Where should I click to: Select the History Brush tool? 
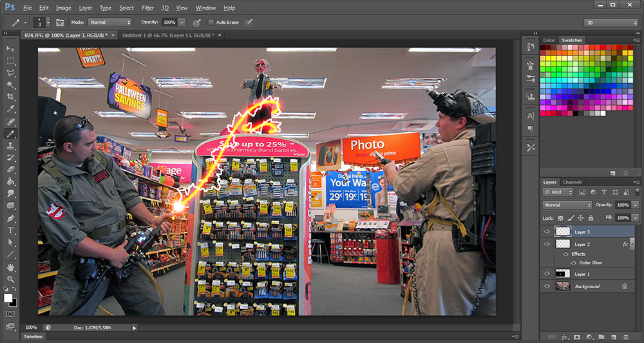(10, 157)
